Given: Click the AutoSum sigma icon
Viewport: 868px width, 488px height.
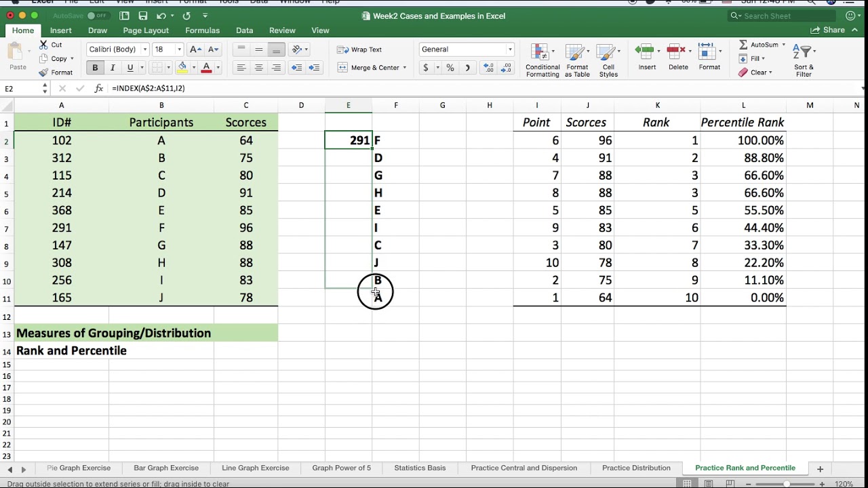Looking at the screenshot, I should tap(743, 45).
